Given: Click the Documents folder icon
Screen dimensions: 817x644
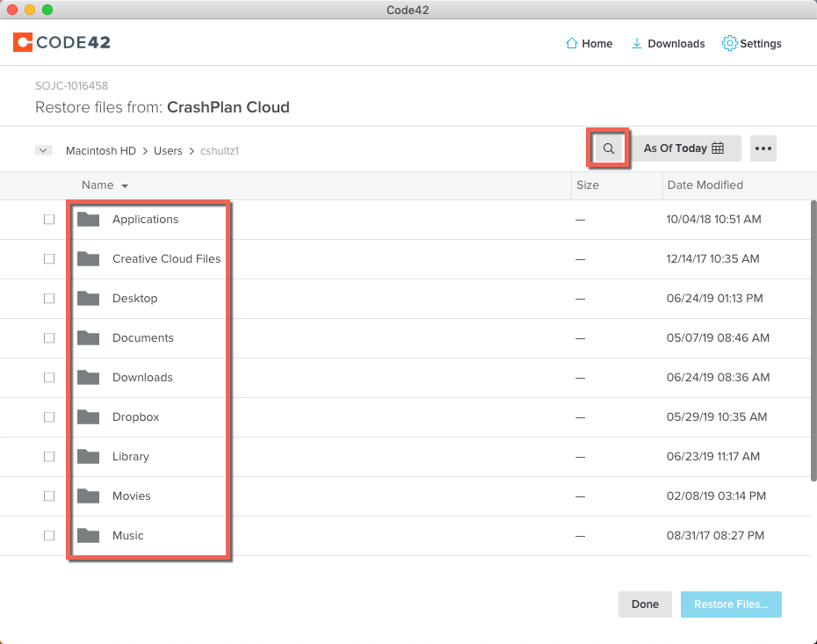Looking at the screenshot, I should pos(88,337).
